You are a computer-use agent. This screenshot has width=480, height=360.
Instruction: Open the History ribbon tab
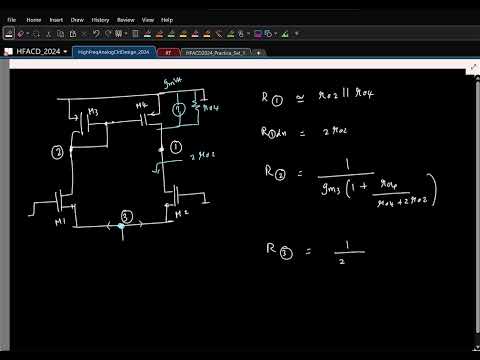[x=100, y=20]
